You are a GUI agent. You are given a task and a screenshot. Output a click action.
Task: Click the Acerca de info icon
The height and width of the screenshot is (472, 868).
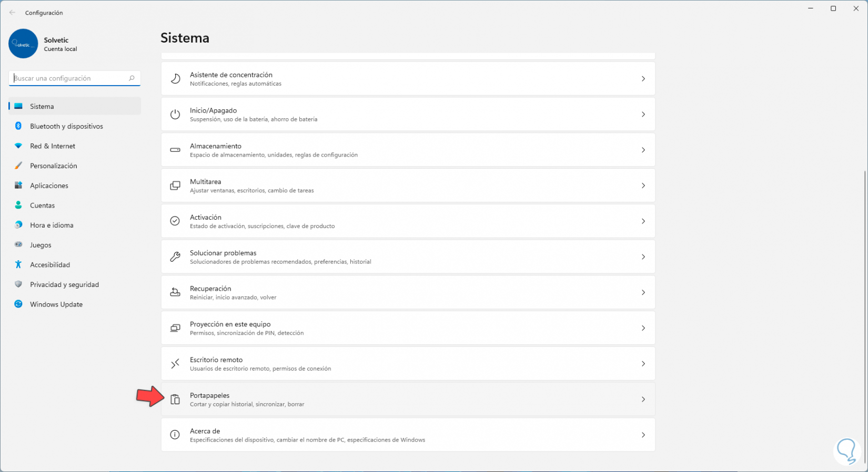tap(175, 435)
